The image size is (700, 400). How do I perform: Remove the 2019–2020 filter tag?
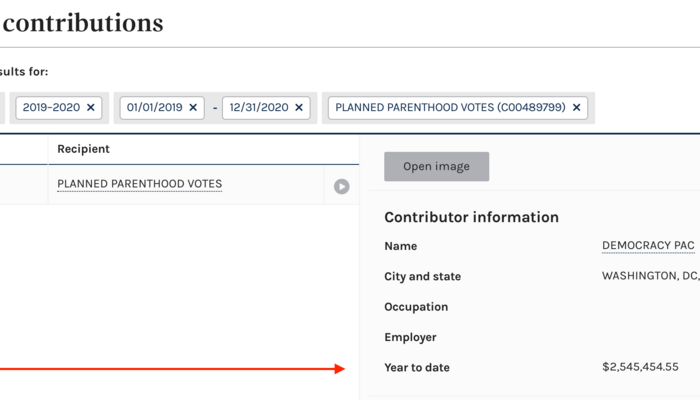[91, 107]
